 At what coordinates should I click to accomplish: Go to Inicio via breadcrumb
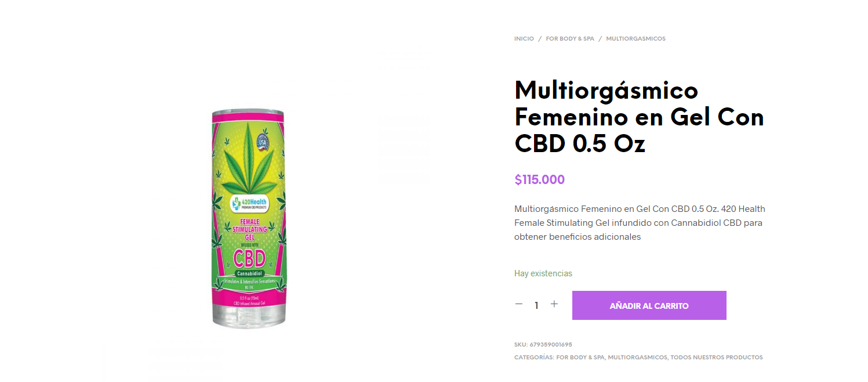[x=524, y=39]
